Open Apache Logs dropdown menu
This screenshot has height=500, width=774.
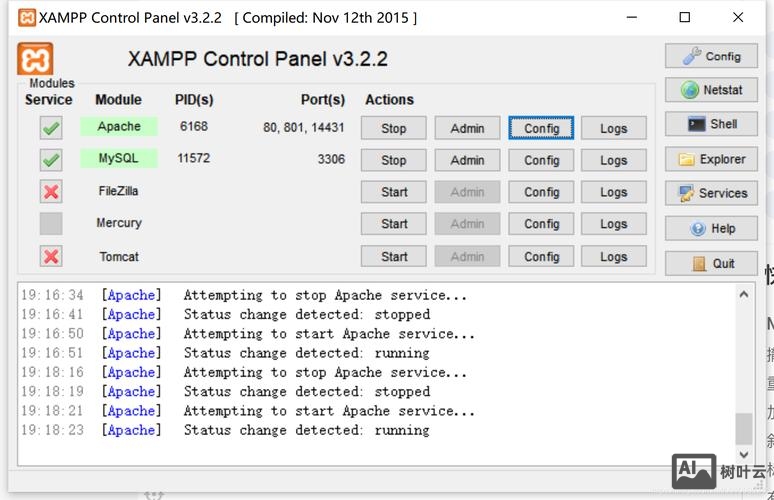pyautogui.click(x=613, y=128)
